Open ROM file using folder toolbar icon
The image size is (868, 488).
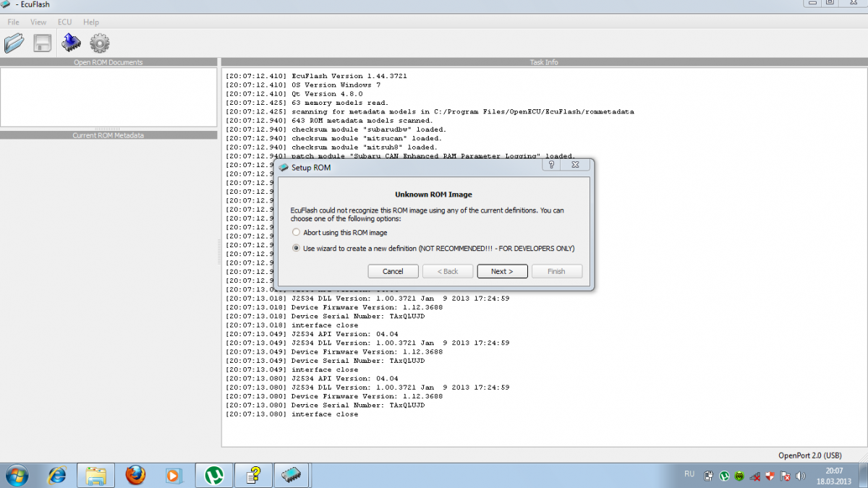click(14, 43)
